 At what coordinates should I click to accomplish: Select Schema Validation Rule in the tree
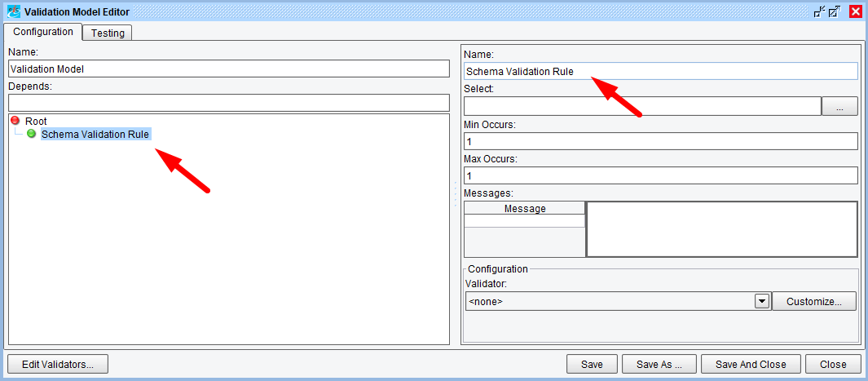coord(95,134)
